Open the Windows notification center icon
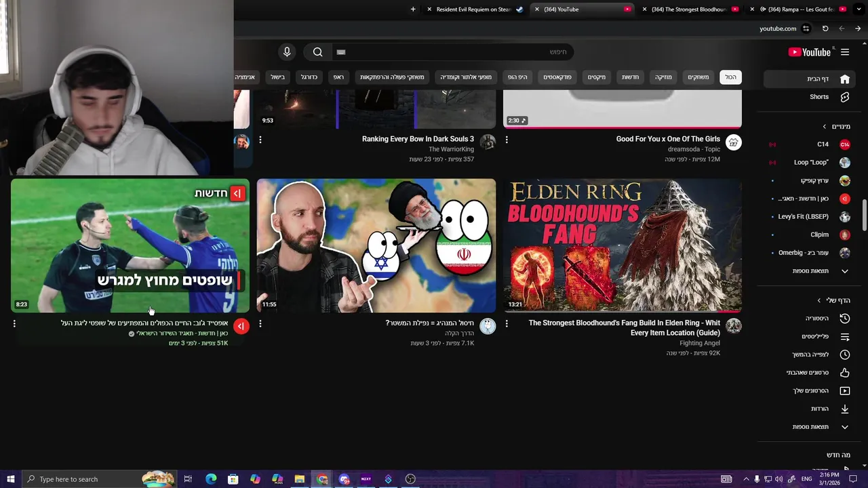 853,479
